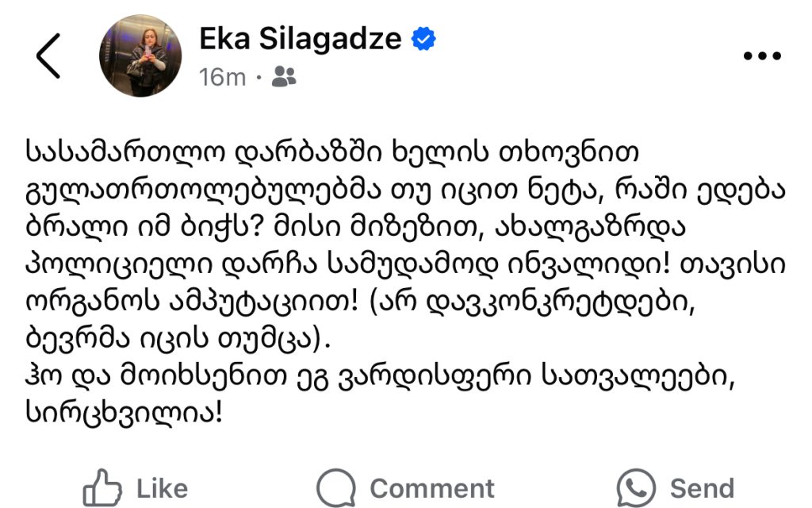Image resolution: width=812 pixels, height=508 pixels.
Task: Click the friends audience icon
Action: [x=283, y=77]
